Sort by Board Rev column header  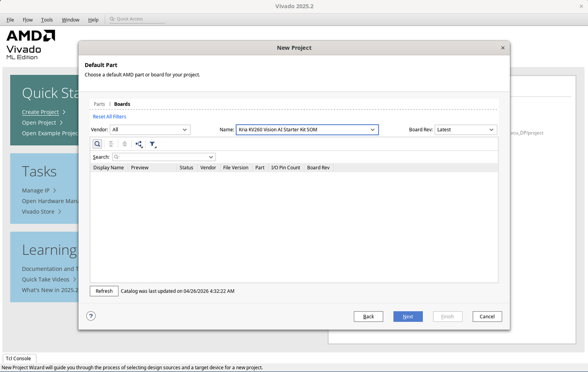[318, 167]
